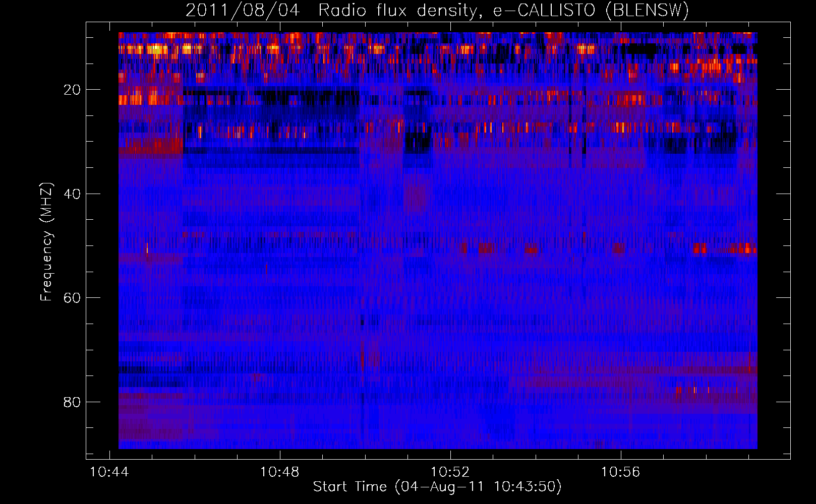This screenshot has height=504, width=816.
Task: Click the 80 frequency tick label
Action: point(72,402)
